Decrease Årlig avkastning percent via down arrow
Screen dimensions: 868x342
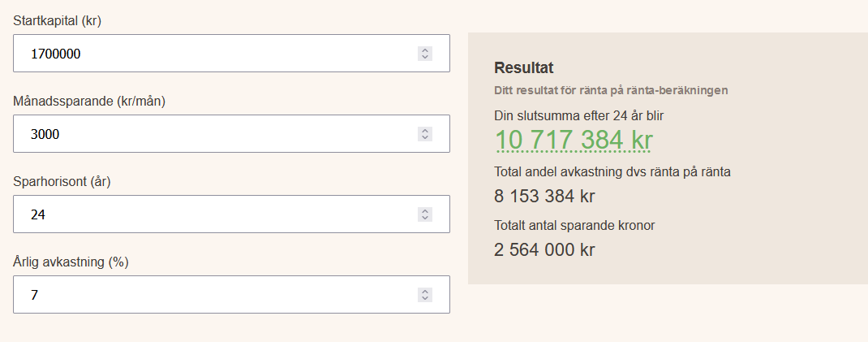(424, 298)
